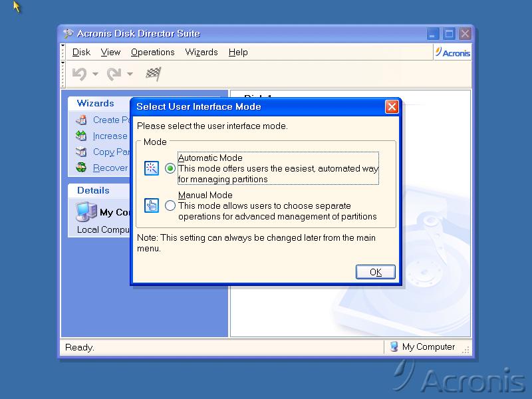Click the 'Manual Mode' label text
Image resolution: width=532 pixels, height=399 pixels.
(x=205, y=195)
